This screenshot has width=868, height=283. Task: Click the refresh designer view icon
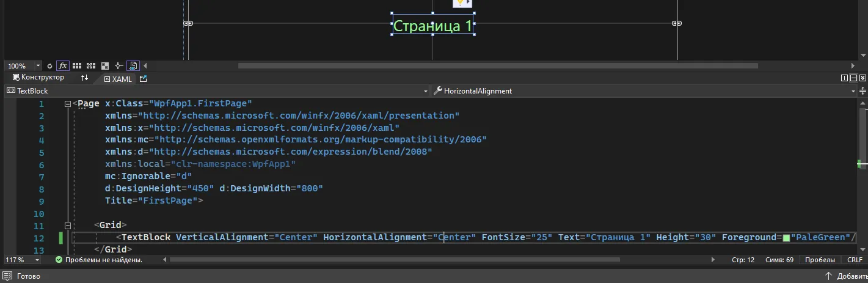pos(50,65)
